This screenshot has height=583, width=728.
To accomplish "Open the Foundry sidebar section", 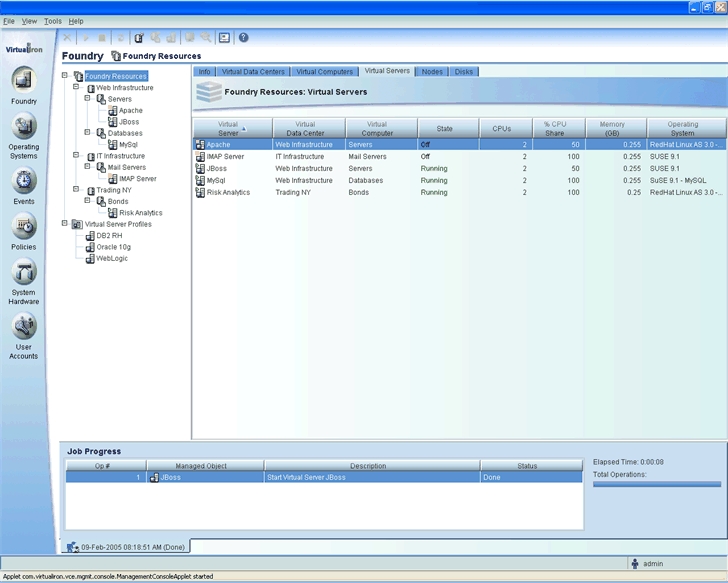I will pos(23,81).
